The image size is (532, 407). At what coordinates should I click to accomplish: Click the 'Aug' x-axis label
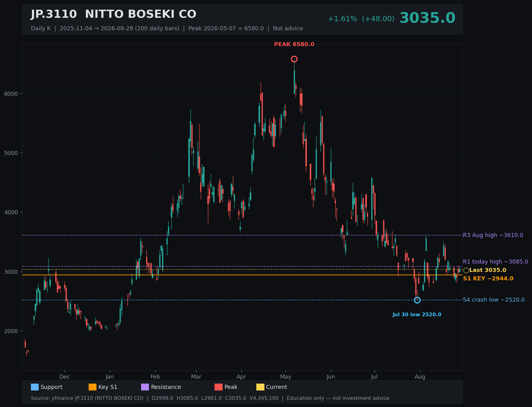click(420, 377)
